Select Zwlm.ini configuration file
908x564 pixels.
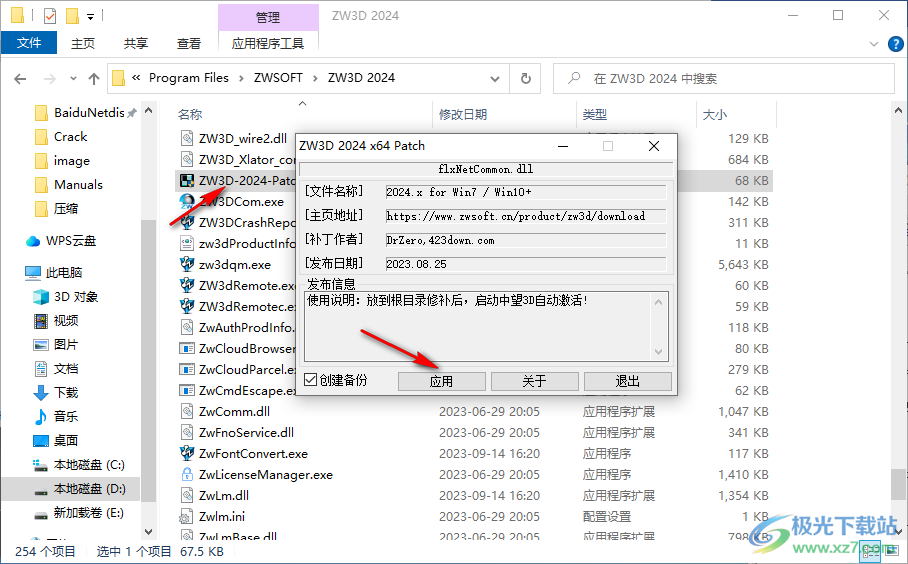coord(222,517)
